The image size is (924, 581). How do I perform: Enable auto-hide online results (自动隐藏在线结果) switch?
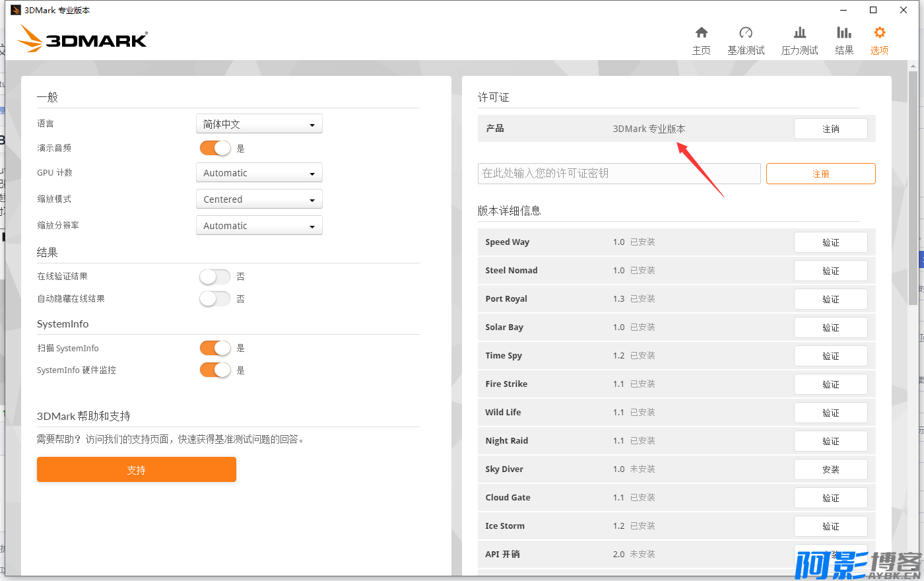click(215, 298)
